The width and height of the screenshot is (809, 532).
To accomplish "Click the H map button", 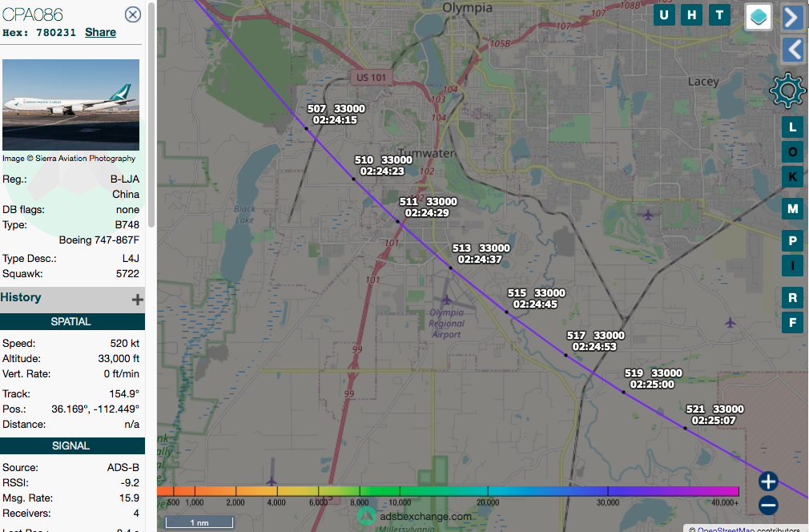I will (691, 15).
